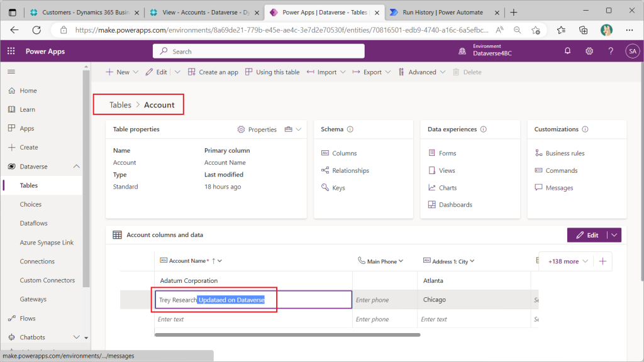This screenshot has width=644, height=362.
Task: Click the Power Apps search box
Action: click(x=258, y=52)
